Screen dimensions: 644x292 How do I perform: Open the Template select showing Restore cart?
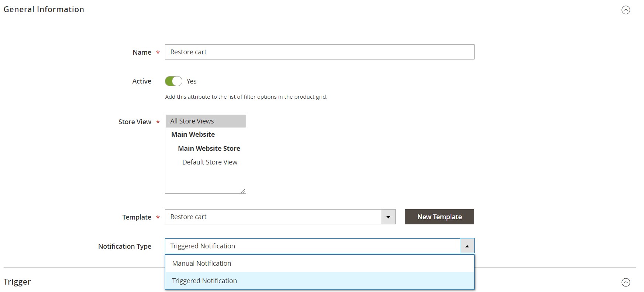pyautogui.click(x=273, y=217)
